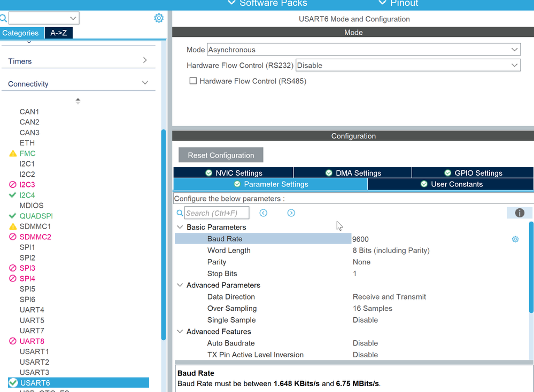Click Data Direction value Receive and Transmit
Image resolution: width=534 pixels, height=392 pixels.
point(389,297)
